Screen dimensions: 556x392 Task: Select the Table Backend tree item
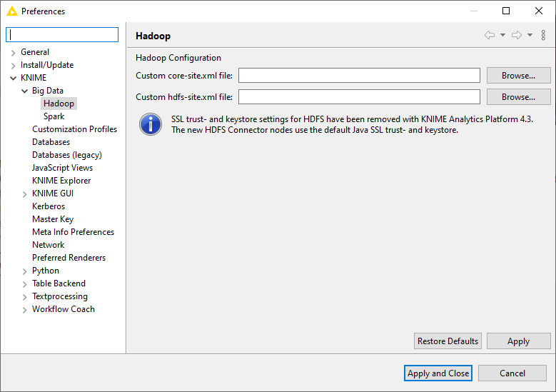click(59, 283)
